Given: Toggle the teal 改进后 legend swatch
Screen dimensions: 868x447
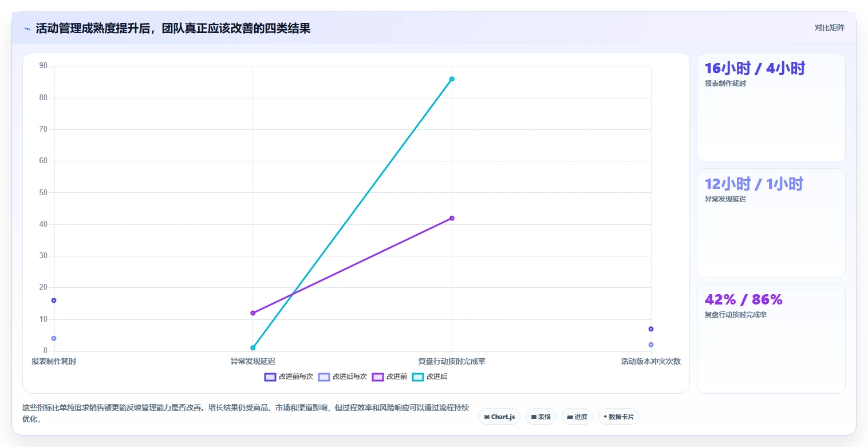Looking at the screenshot, I should (418, 377).
